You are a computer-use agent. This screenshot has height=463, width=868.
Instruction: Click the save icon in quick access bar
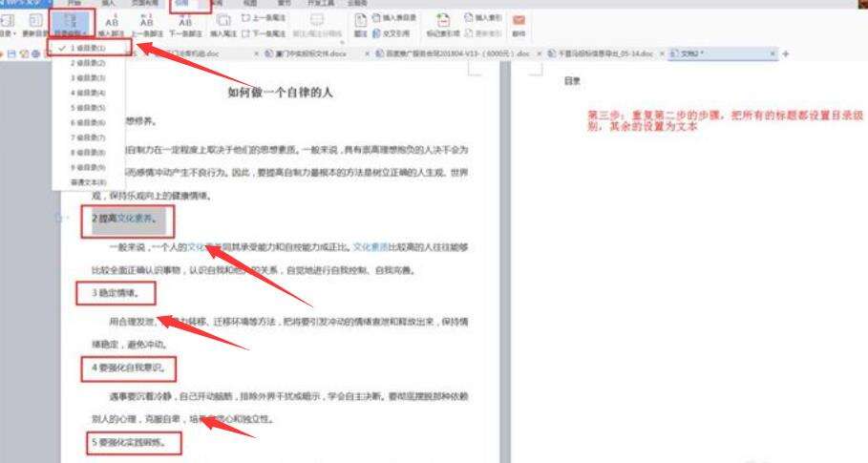[11, 53]
